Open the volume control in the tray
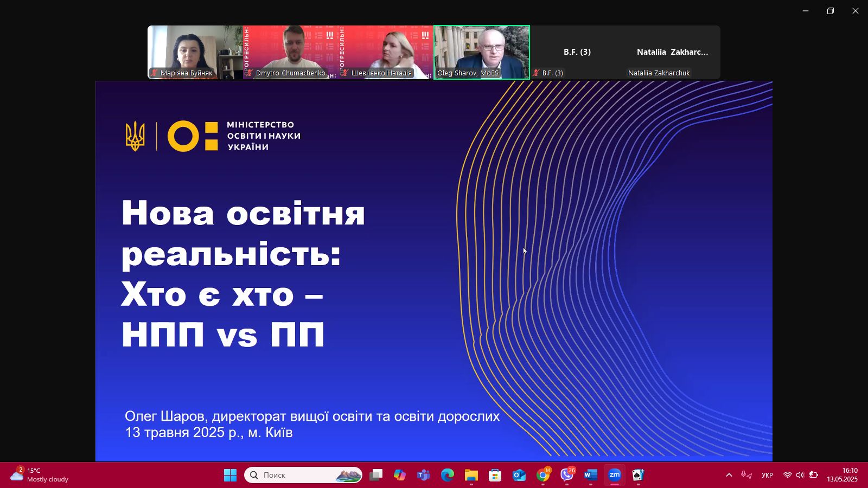 [800, 475]
